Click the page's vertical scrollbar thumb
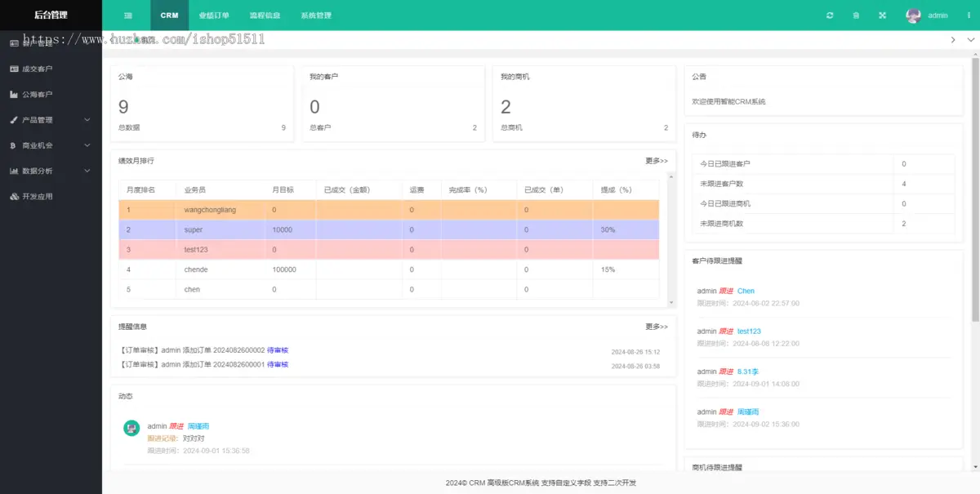 pos(975,189)
